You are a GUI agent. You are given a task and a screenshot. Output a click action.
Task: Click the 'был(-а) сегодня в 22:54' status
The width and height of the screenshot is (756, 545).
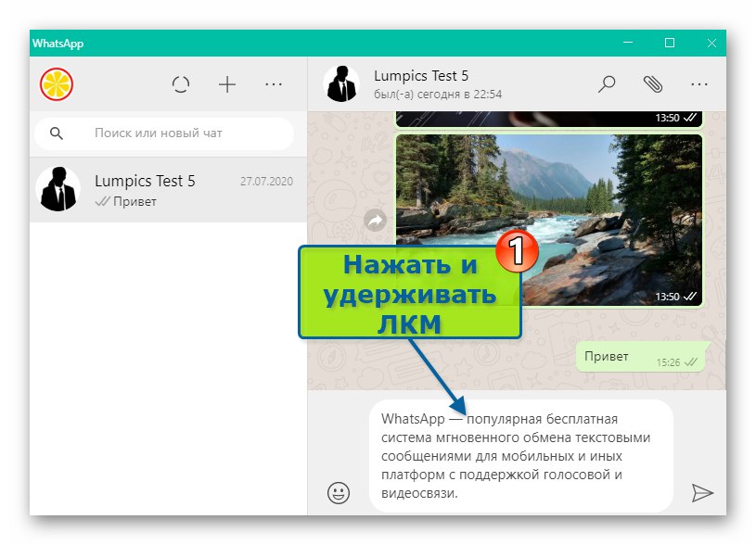pyautogui.click(x=438, y=95)
